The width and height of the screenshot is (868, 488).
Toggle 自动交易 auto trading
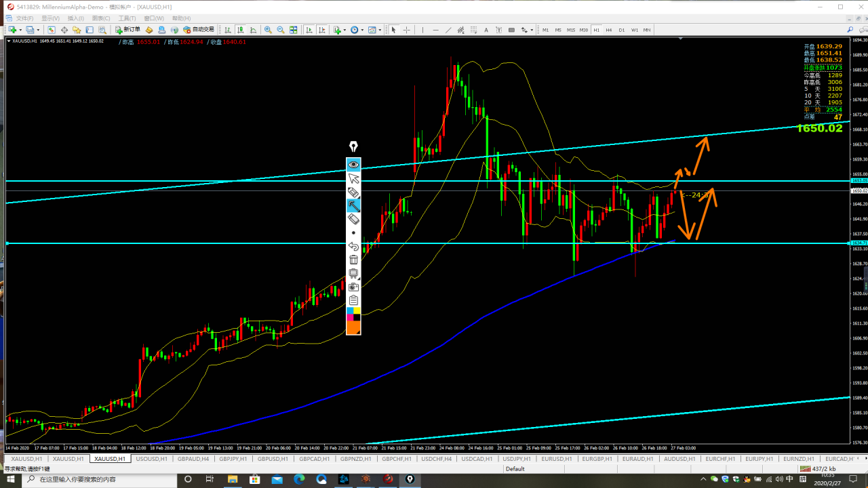[199, 30]
